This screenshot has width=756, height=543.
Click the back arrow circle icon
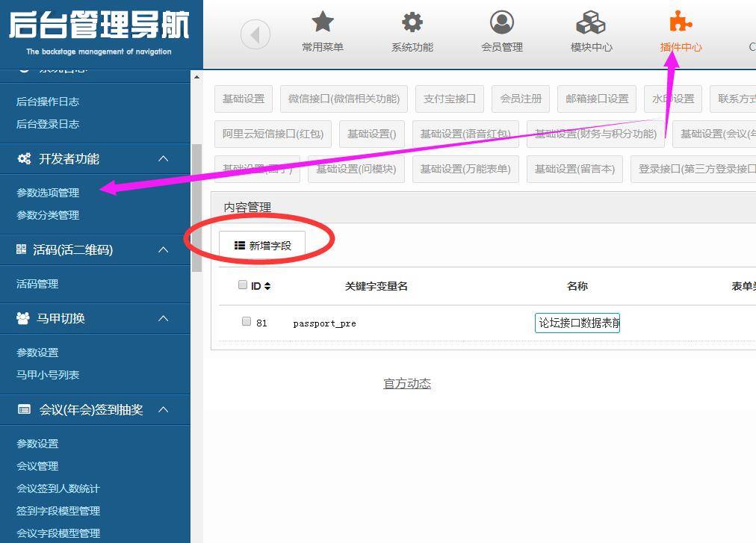click(255, 34)
